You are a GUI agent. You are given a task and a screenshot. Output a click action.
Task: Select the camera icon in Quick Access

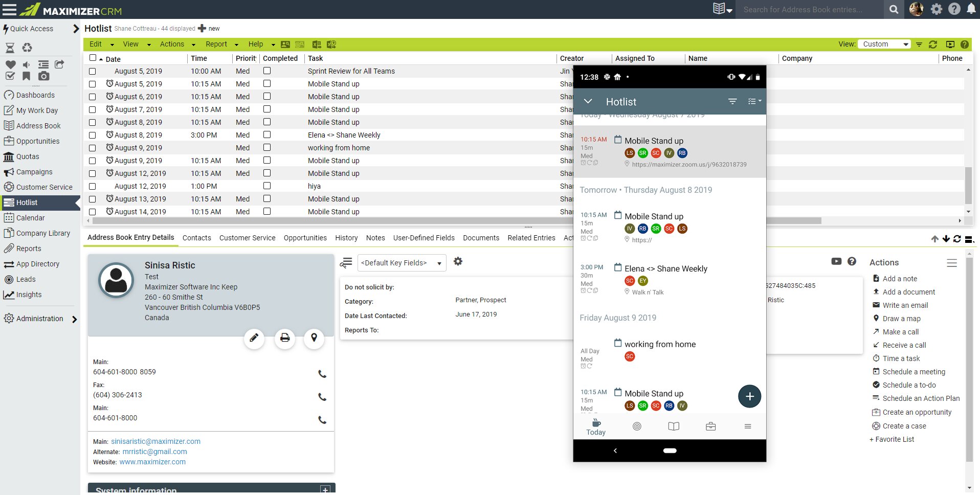tap(43, 76)
